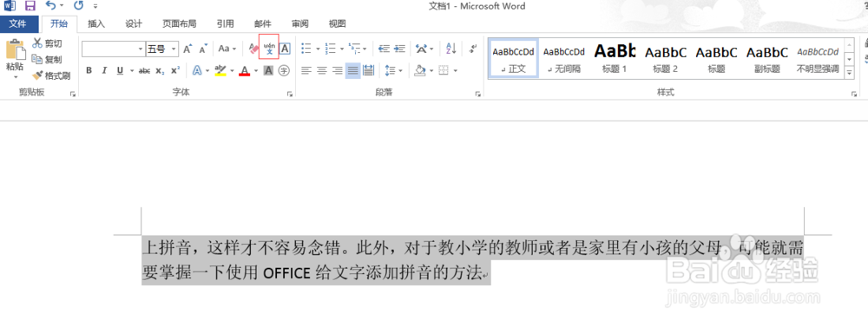Image resolution: width=868 pixels, height=327 pixels.
Task: Decrease paragraph indent
Action: coord(384,49)
